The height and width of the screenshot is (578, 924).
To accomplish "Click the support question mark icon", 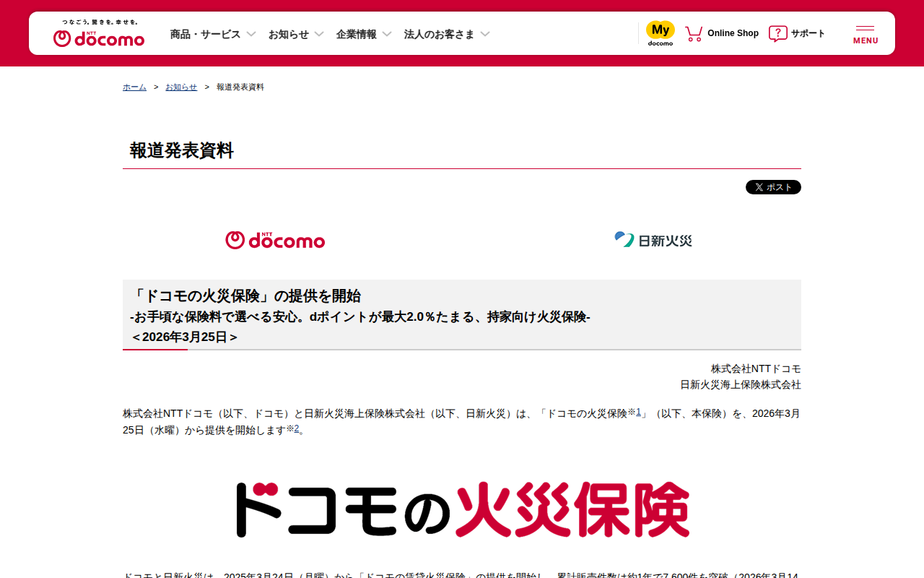I will (x=777, y=33).
